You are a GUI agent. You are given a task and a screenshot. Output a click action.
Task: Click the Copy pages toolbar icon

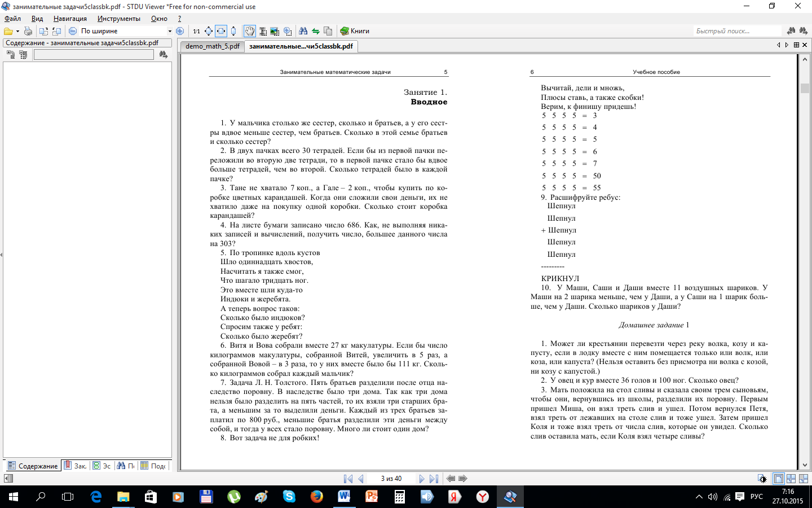coord(328,31)
